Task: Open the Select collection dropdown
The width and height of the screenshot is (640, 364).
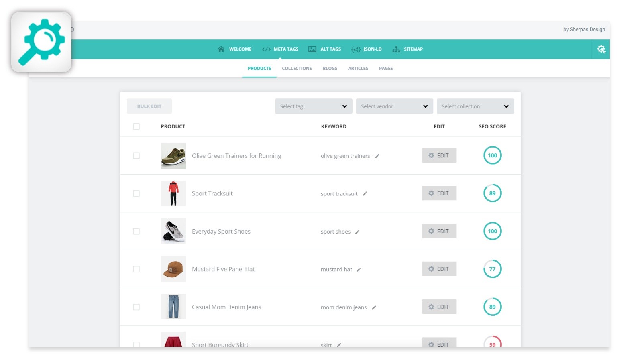Action: coord(475,106)
